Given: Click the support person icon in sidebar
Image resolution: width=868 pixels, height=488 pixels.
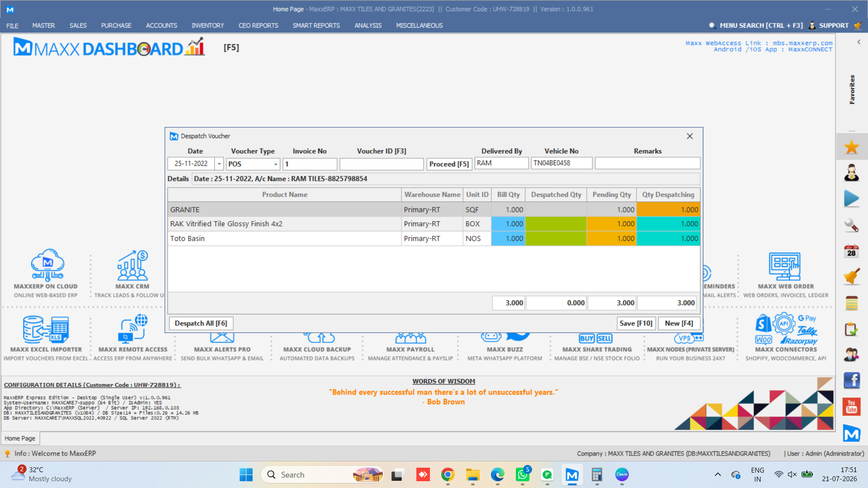Looking at the screenshot, I should (x=851, y=173).
